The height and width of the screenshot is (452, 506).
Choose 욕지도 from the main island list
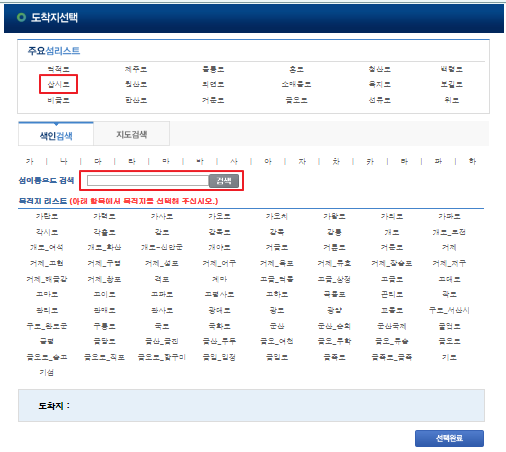[x=380, y=84]
